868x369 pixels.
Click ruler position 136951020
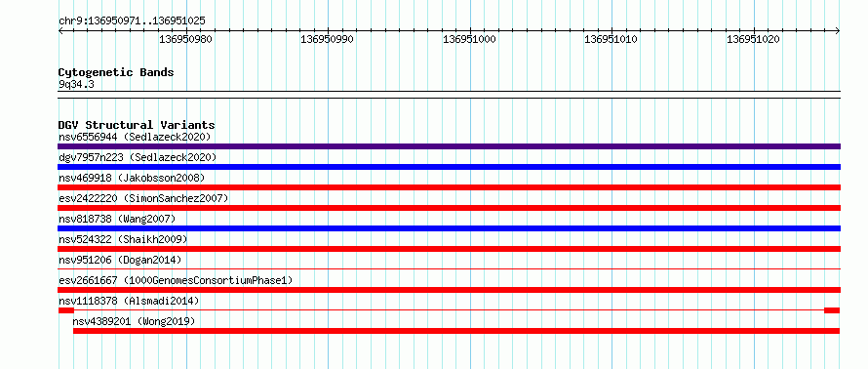point(754,39)
